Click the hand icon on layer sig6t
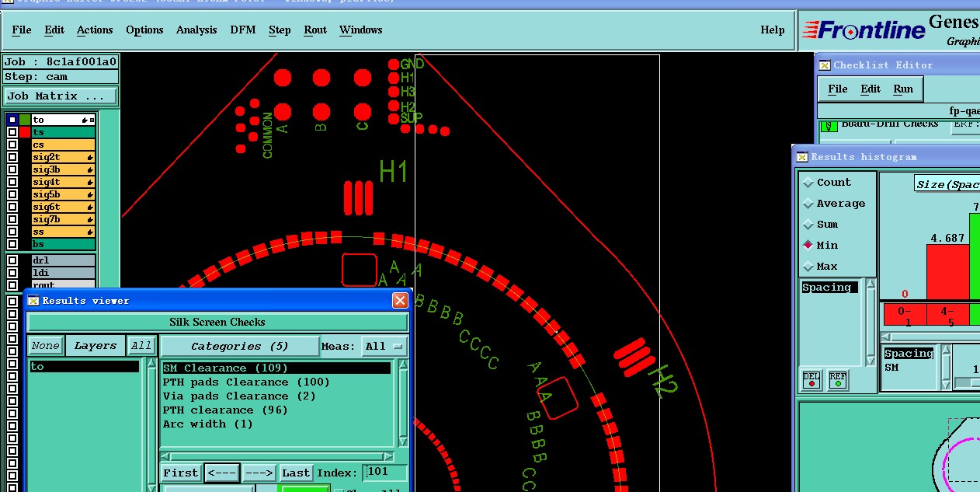This screenshot has width=980, height=492. (x=90, y=207)
